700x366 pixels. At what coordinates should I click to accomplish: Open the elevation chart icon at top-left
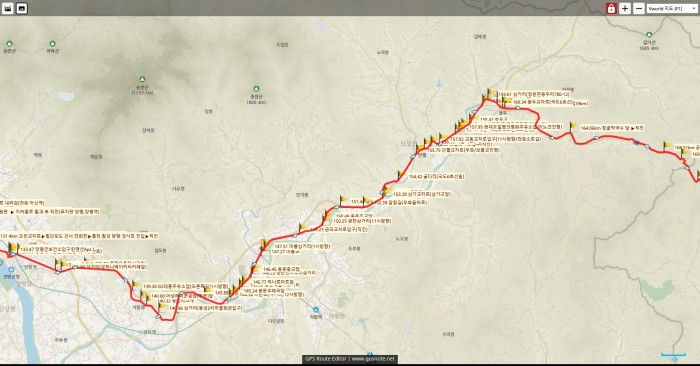click(x=8, y=8)
